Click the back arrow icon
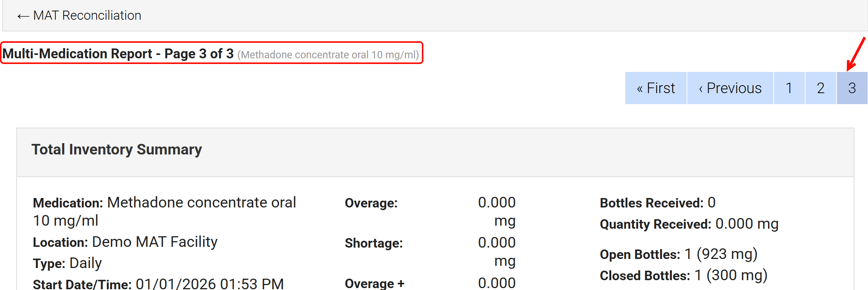 point(23,16)
